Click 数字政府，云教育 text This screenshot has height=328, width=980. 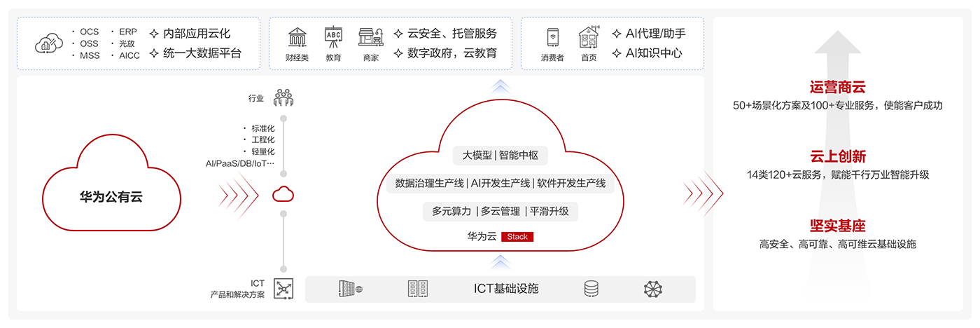coord(452,53)
